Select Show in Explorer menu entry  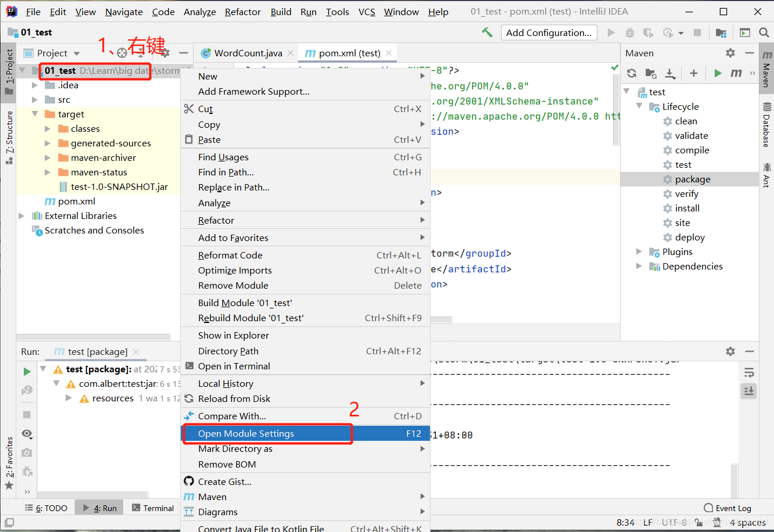pyautogui.click(x=306, y=335)
